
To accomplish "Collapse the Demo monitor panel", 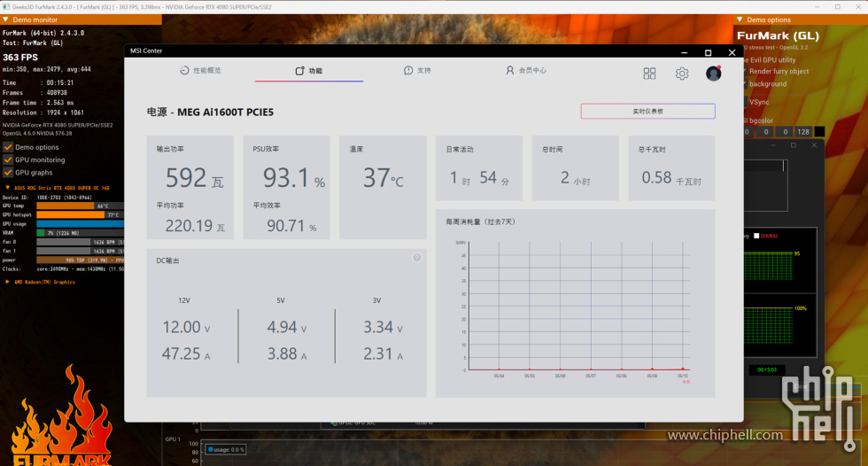I will click(x=5, y=19).
